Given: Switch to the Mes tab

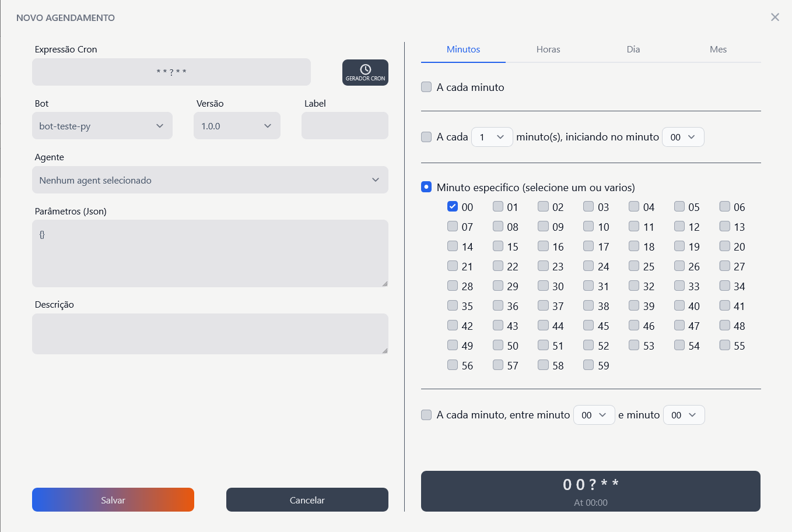Looking at the screenshot, I should (x=718, y=50).
